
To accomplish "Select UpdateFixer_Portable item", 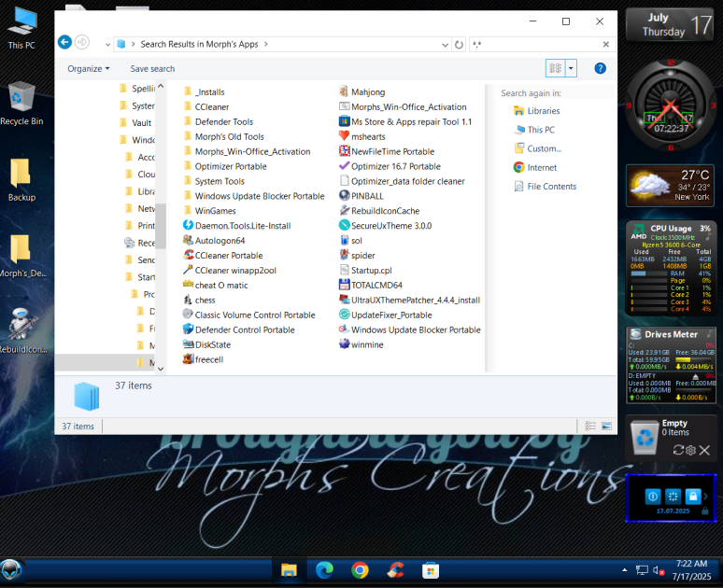I will click(x=386, y=315).
